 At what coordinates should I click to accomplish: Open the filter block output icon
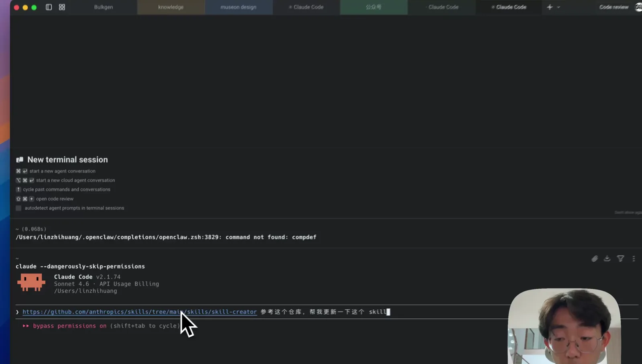coord(620,259)
